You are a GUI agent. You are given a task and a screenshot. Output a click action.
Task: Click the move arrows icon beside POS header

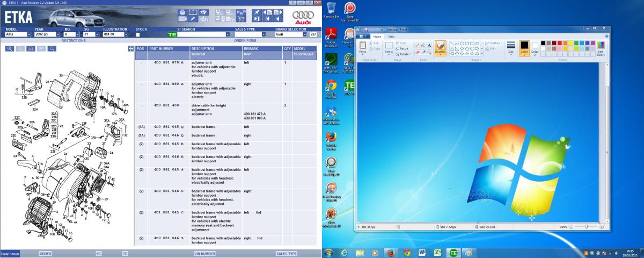click(131, 48)
